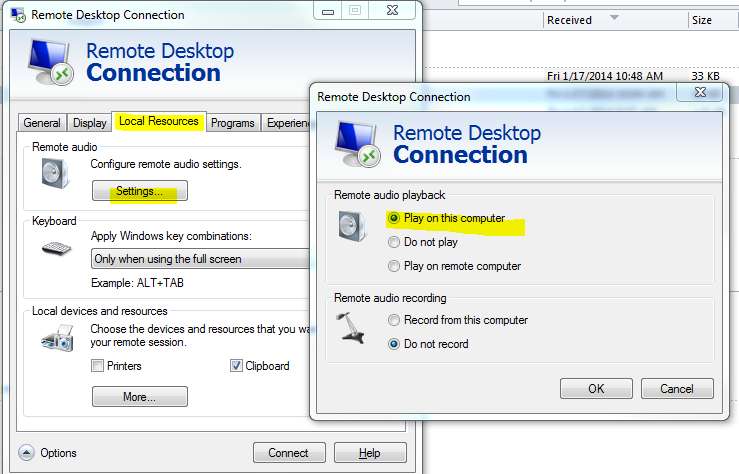This screenshot has height=474, width=739.
Task: Click the printer and camera devices icon
Action: [x=57, y=338]
